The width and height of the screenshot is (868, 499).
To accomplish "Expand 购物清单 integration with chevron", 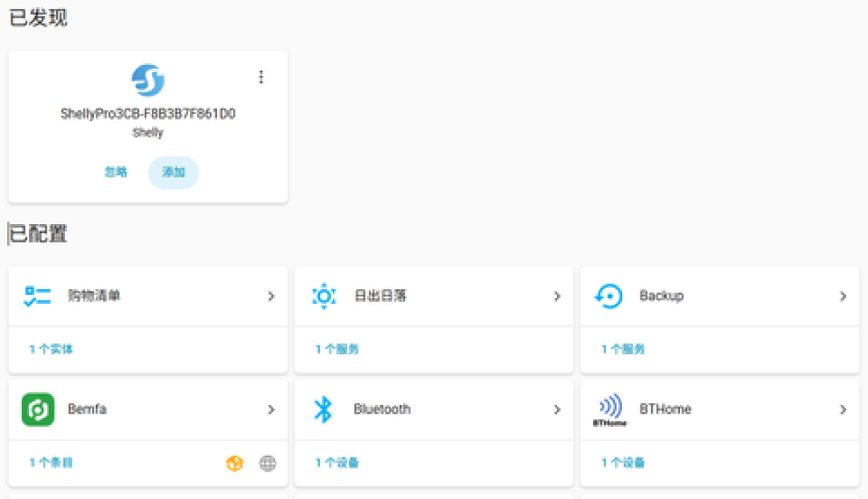I will pos(271,297).
